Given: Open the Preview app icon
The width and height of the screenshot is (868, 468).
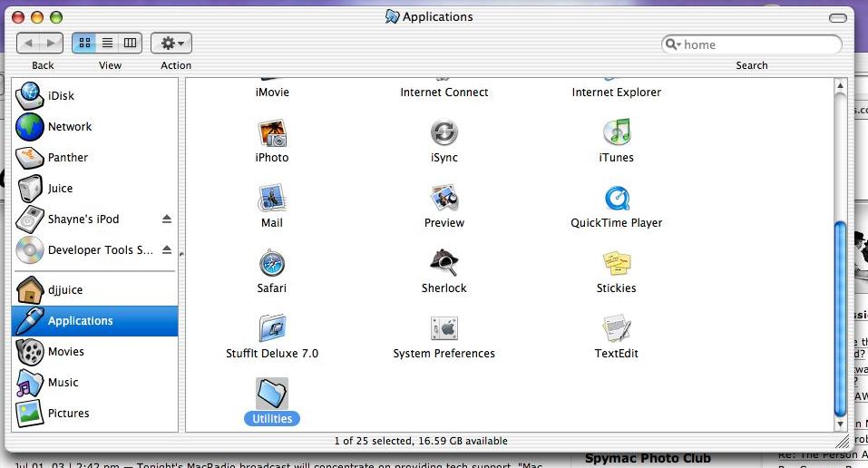Looking at the screenshot, I should click(444, 199).
